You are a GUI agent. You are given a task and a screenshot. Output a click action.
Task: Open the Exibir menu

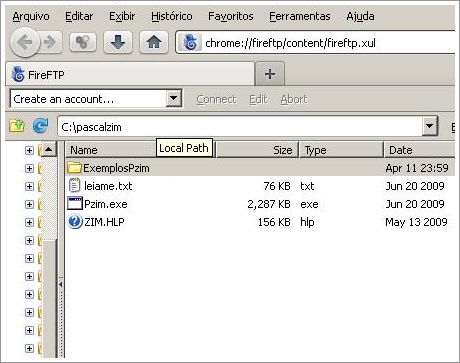click(122, 16)
